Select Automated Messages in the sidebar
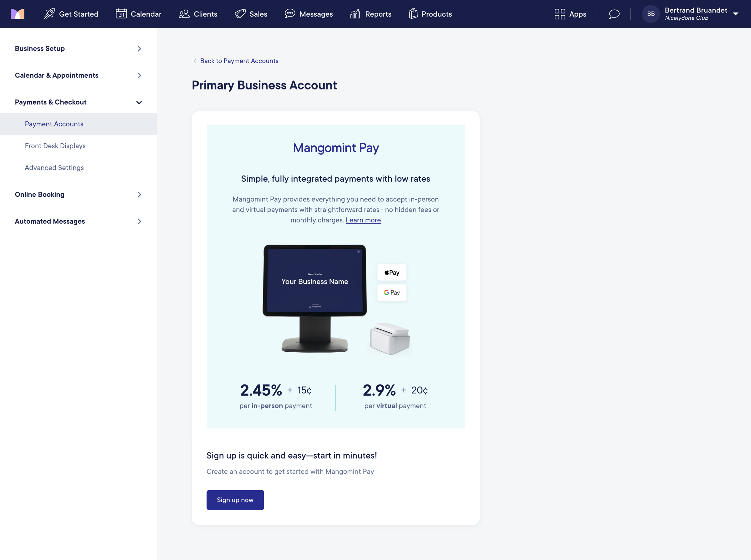 50,221
